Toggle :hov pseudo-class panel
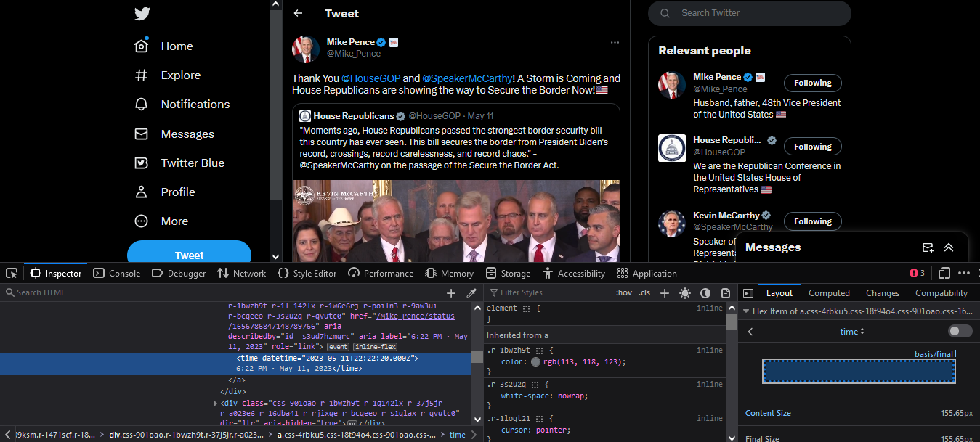The image size is (980, 442). point(623,292)
